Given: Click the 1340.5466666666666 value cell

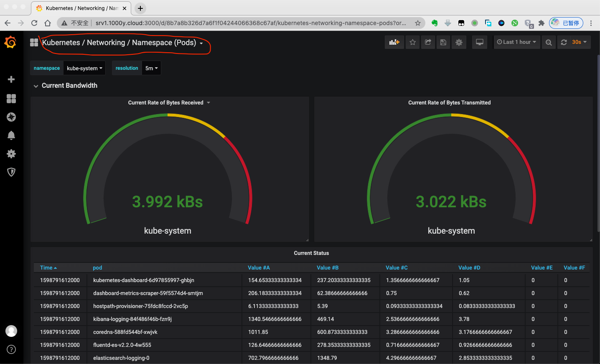Looking at the screenshot, I should coord(277,319).
